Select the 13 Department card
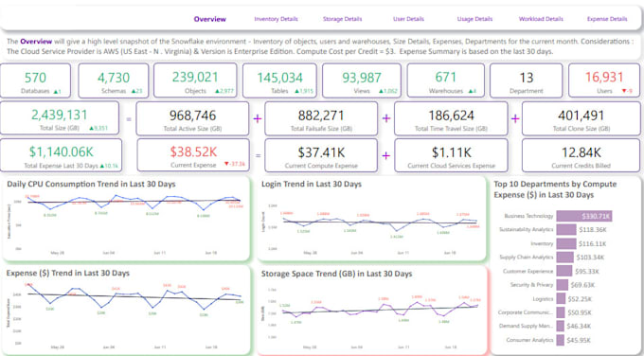Image resolution: width=644 pixels, height=356 pixels. [527, 80]
